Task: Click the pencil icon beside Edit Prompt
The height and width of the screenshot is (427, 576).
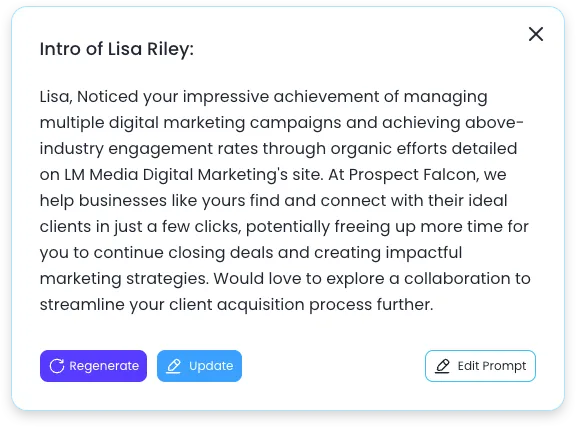Action: click(443, 366)
